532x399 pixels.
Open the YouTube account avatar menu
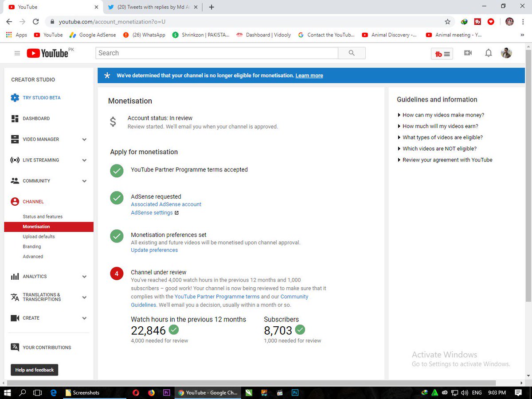pos(506,53)
